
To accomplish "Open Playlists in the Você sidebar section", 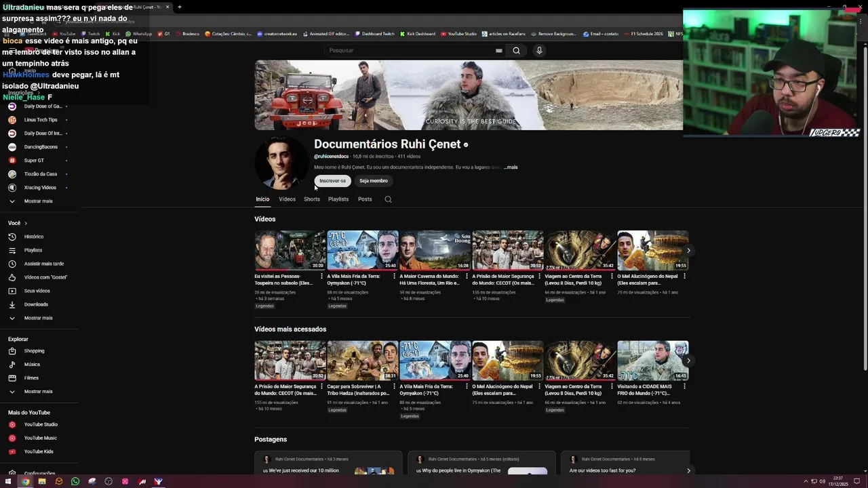I will tap(33, 250).
